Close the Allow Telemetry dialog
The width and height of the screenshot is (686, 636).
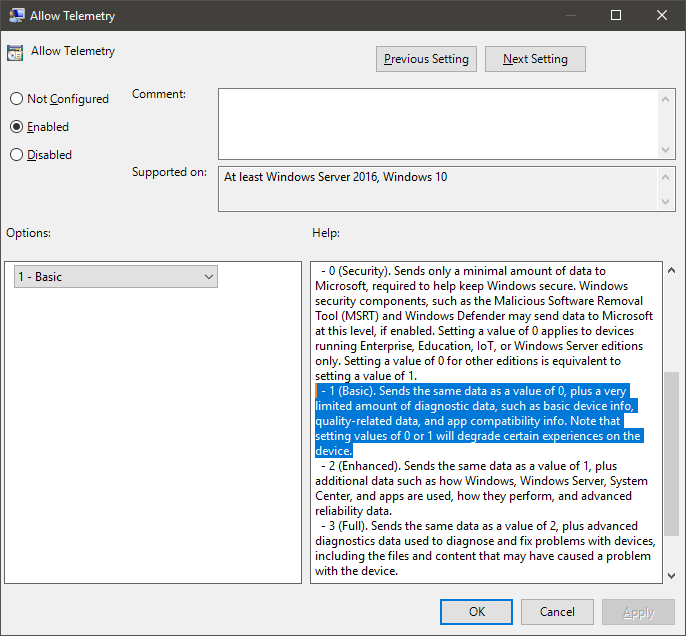[662, 15]
